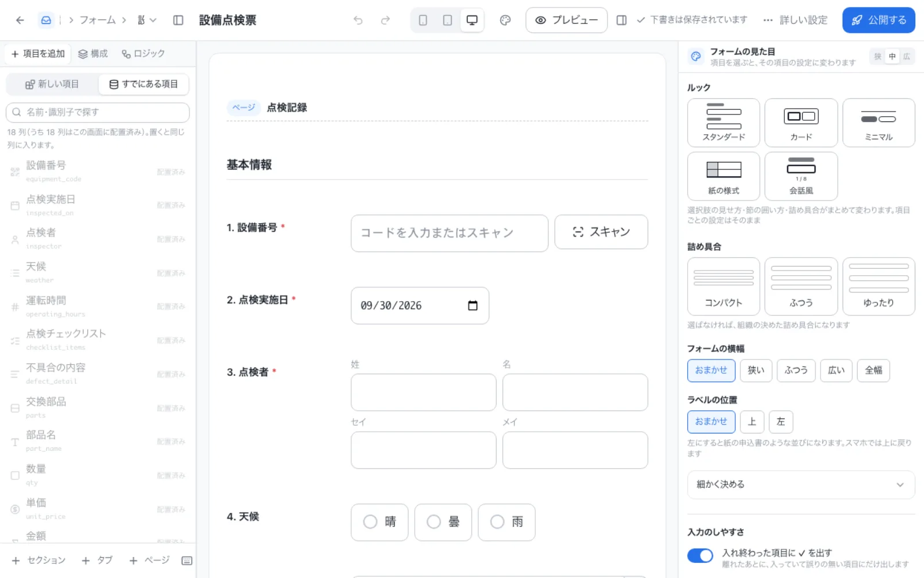
Task: Open the inbox home icon in breadcrumb
Action: (x=46, y=20)
